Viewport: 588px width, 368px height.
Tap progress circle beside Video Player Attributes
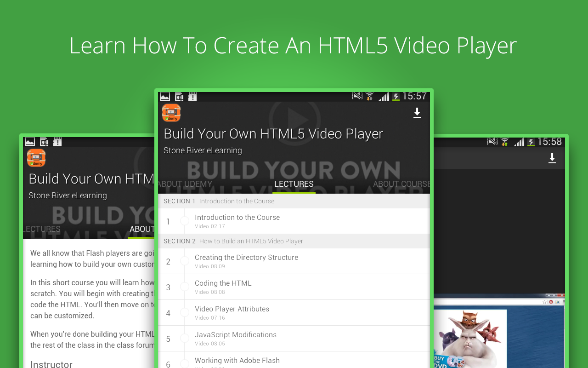185,313
